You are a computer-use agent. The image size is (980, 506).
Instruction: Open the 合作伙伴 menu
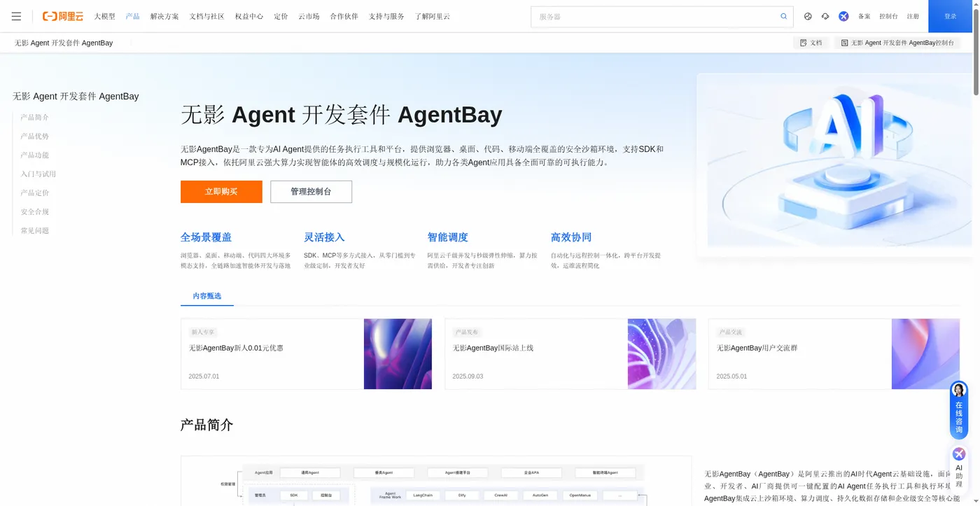(344, 16)
